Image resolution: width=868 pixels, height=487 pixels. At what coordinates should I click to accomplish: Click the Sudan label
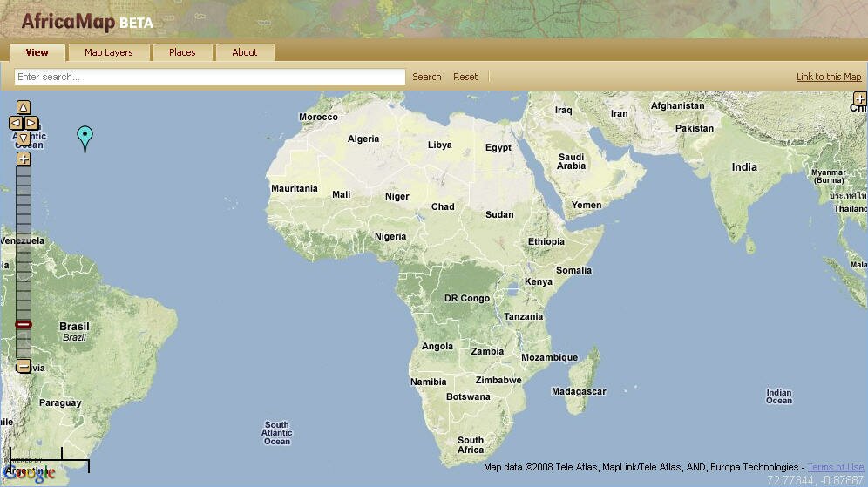(499, 214)
